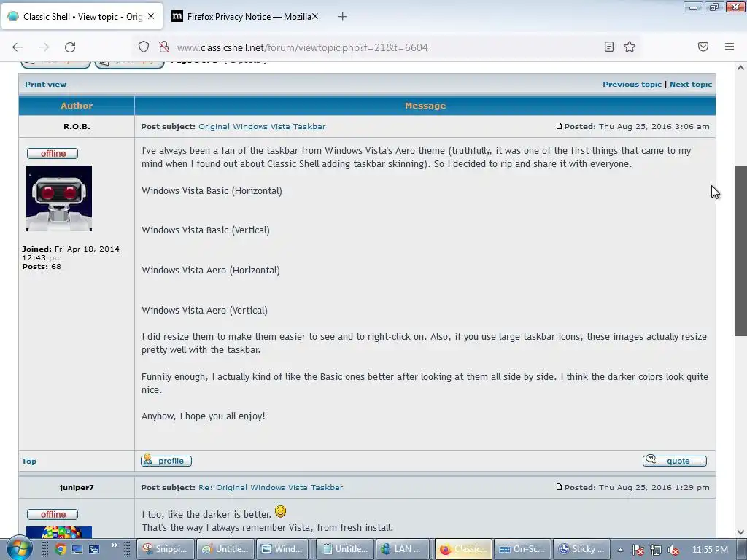This screenshot has width=747, height=560.
Task: Click the muted volume tray icon
Action: click(x=673, y=550)
